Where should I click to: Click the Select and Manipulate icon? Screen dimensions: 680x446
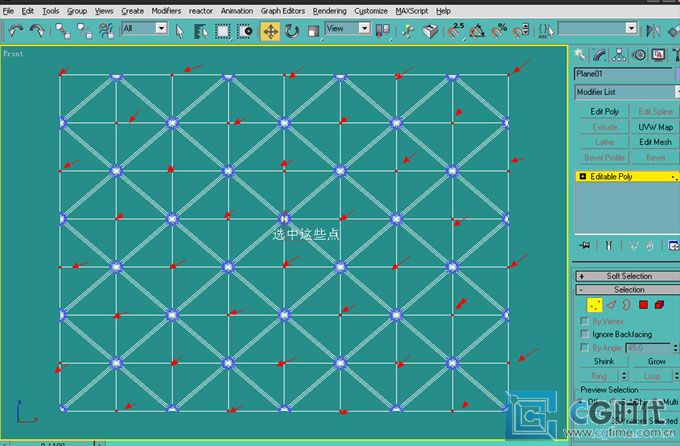pos(407,31)
